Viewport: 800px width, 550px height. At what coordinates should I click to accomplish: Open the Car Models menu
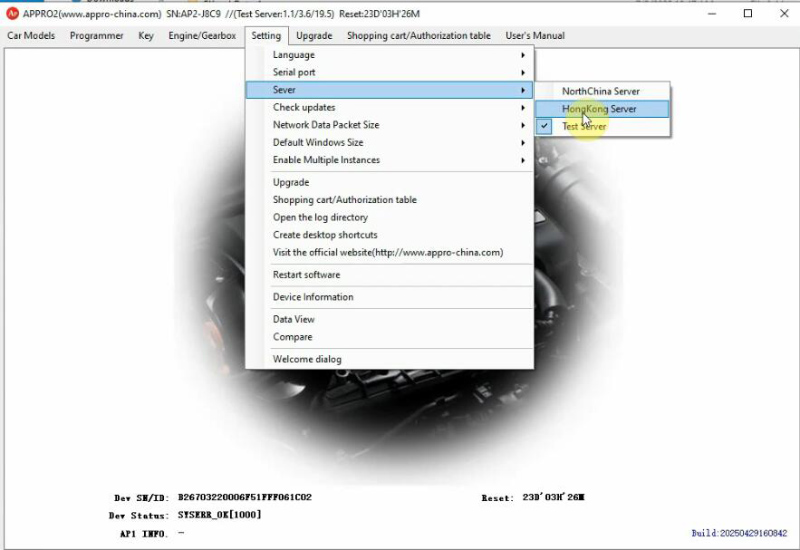(x=31, y=36)
